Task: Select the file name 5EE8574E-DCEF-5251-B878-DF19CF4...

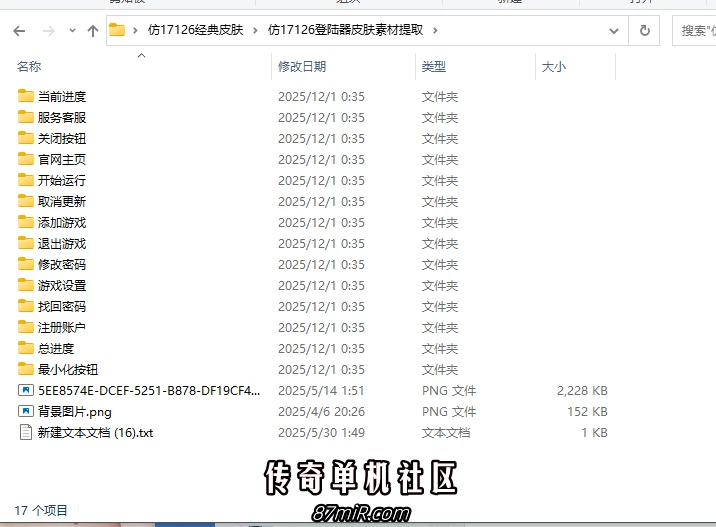Action: (149, 391)
